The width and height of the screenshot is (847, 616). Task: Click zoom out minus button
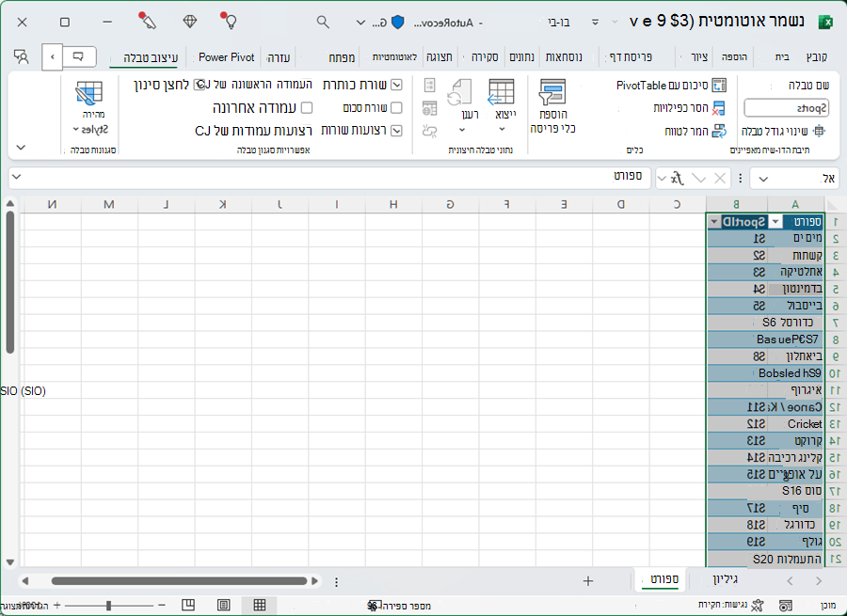tap(161, 606)
